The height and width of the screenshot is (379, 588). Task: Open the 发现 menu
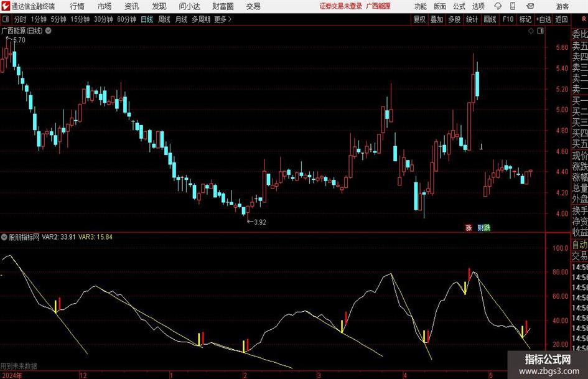(x=159, y=6)
